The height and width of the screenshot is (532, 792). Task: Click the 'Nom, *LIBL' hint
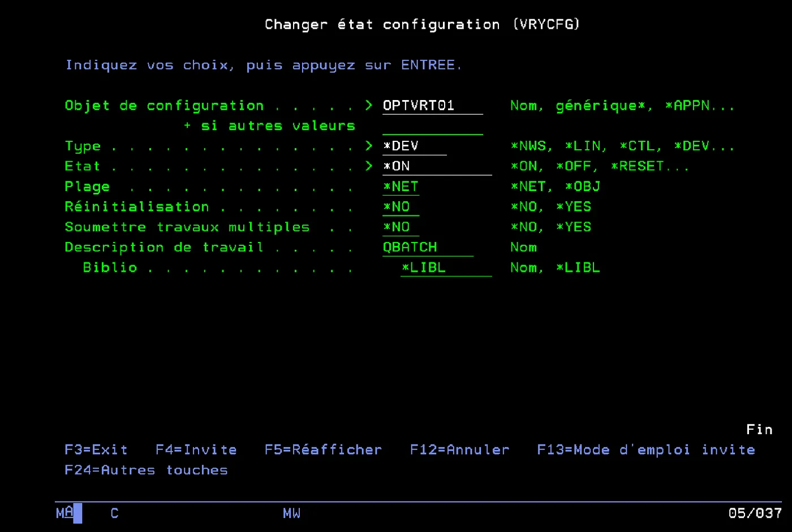(x=555, y=269)
